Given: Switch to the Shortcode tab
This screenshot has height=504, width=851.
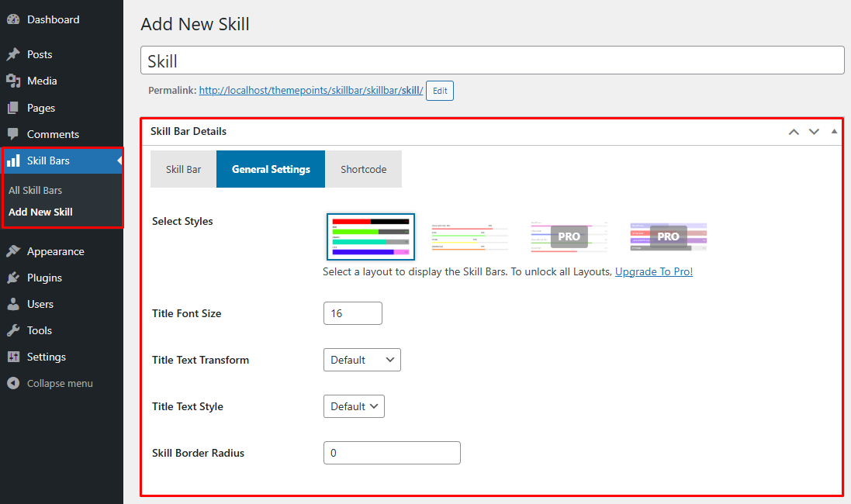Looking at the screenshot, I should pos(364,169).
